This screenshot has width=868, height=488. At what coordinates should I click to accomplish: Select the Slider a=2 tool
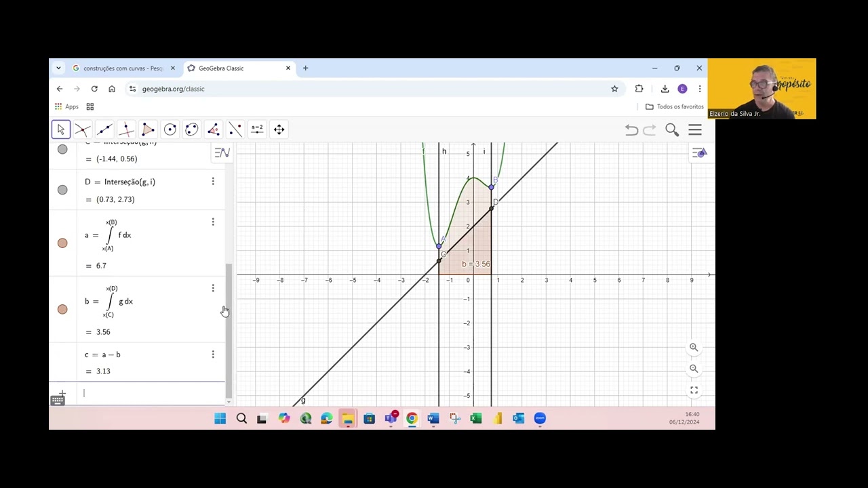[x=257, y=129]
